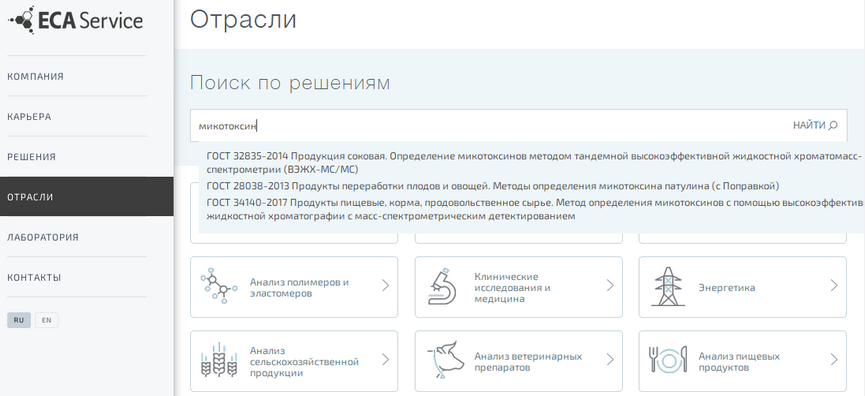Switch language to RU
This screenshot has width=865, height=396.
point(19,320)
